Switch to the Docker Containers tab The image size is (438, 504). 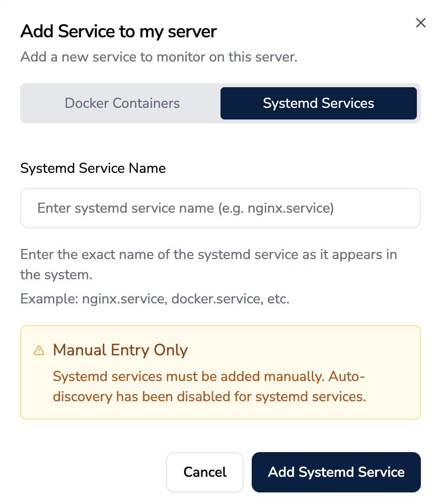(122, 103)
